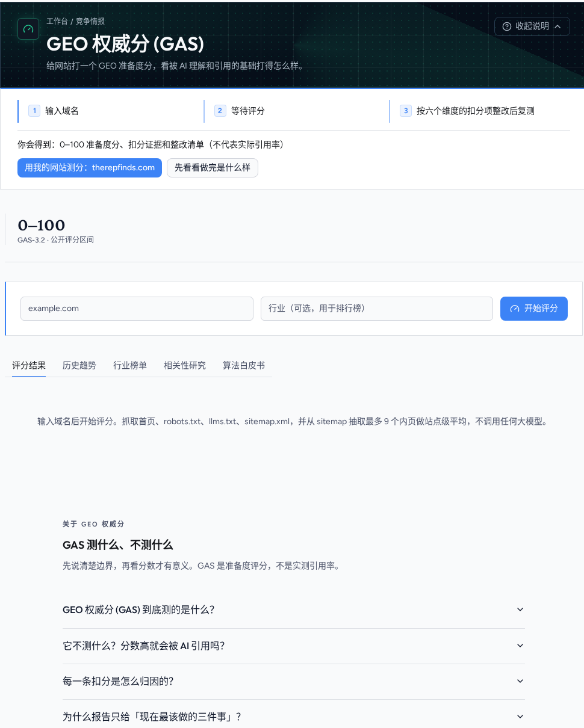This screenshot has width=584, height=728.
Task: Click heading GAS 测什么、不测什么
Action: (118, 545)
